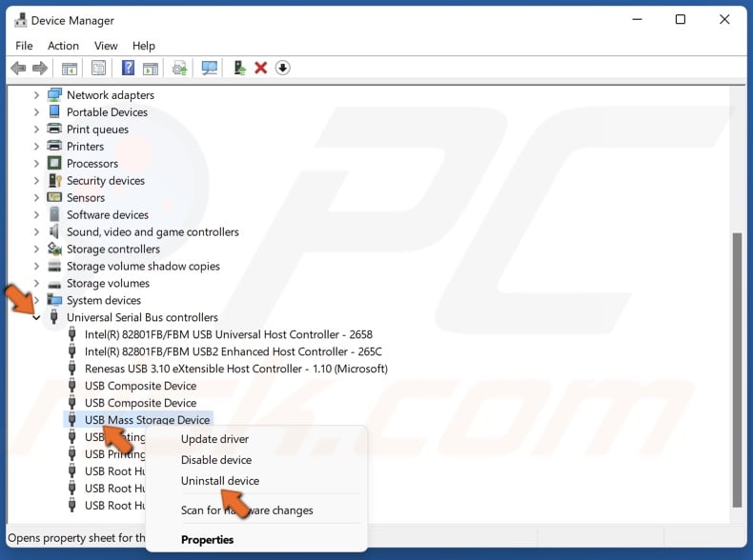Expand the Sound, video and game controllers node
Viewport: 753px width, 560px height.
(x=36, y=231)
